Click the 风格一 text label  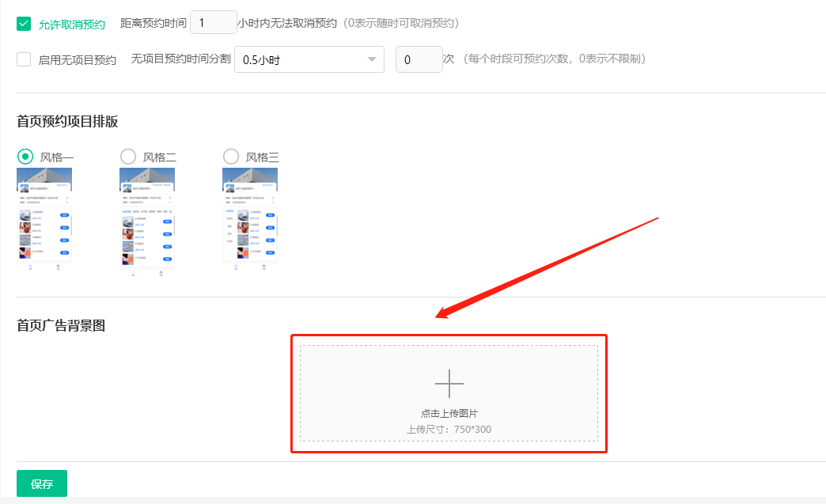coord(57,157)
